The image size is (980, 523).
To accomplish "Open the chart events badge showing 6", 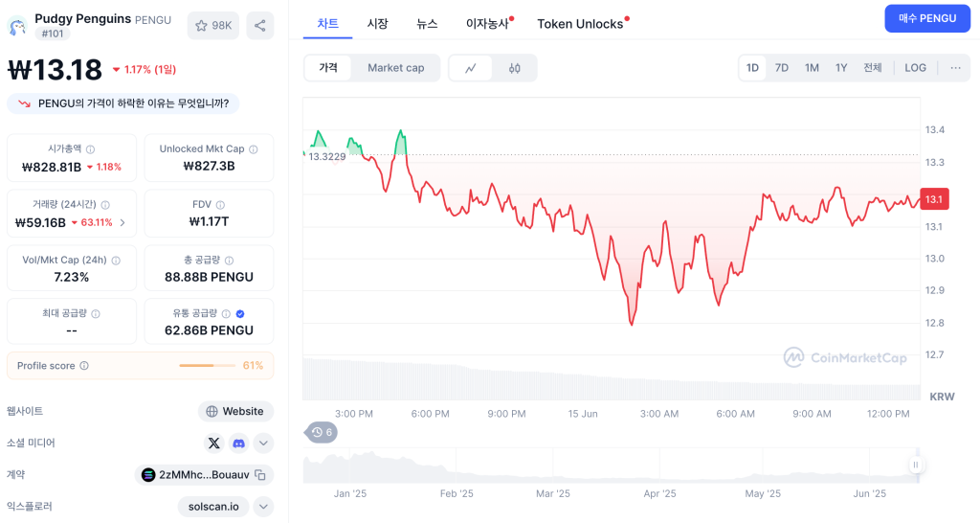I will (322, 432).
